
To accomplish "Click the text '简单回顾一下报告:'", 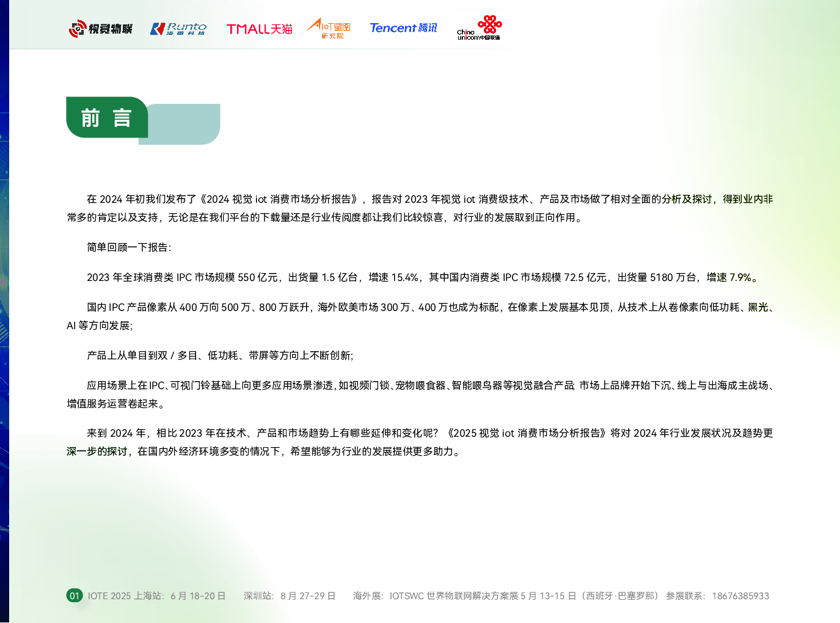I will pyautogui.click(x=129, y=247).
